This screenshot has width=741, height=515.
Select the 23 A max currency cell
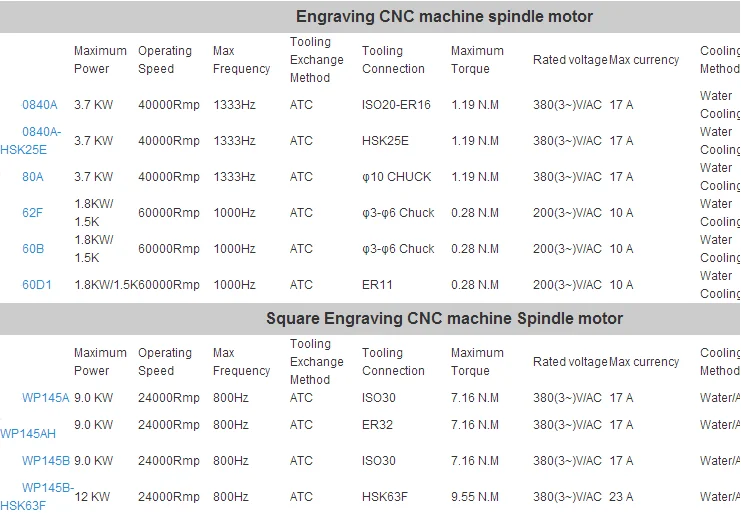coord(621,497)
